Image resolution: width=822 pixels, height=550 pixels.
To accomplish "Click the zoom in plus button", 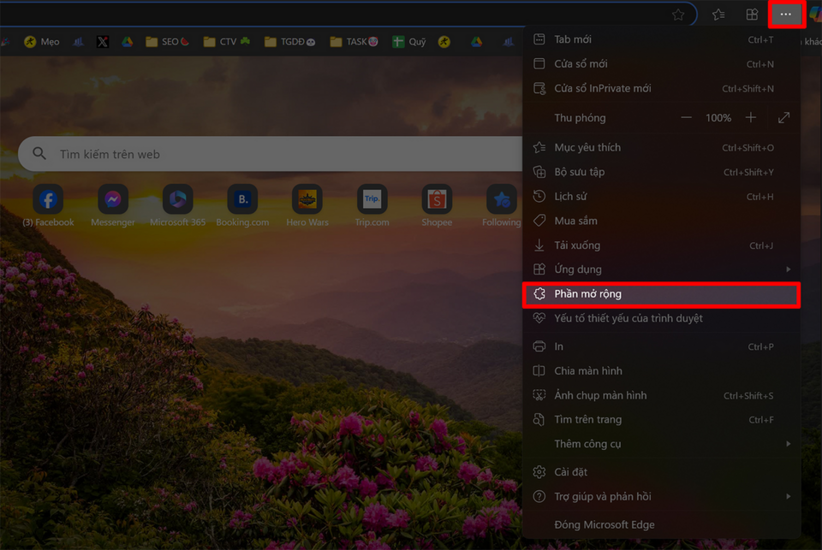I will [751, 118].
